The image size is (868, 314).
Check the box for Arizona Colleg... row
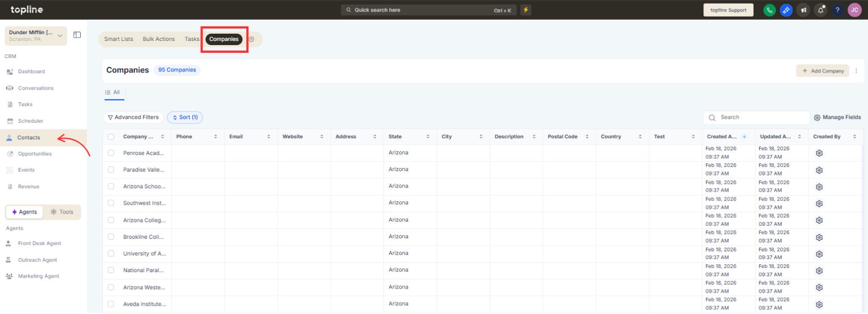coord(111,220)
